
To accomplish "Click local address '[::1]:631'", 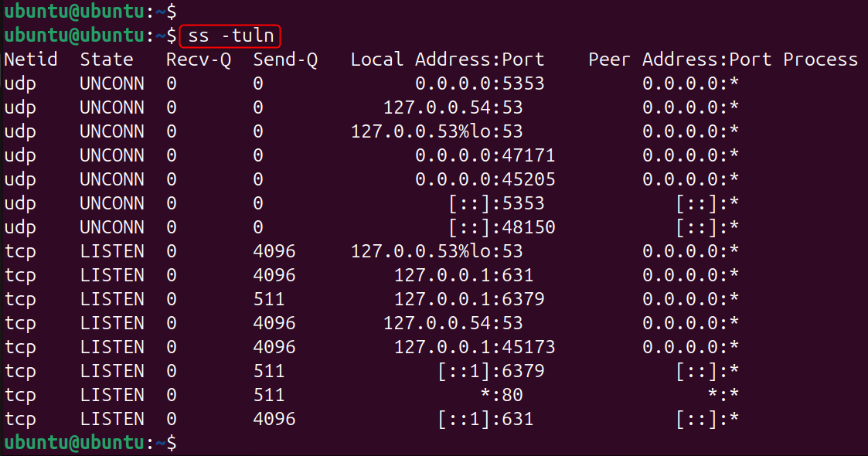I will coord(485,419).
